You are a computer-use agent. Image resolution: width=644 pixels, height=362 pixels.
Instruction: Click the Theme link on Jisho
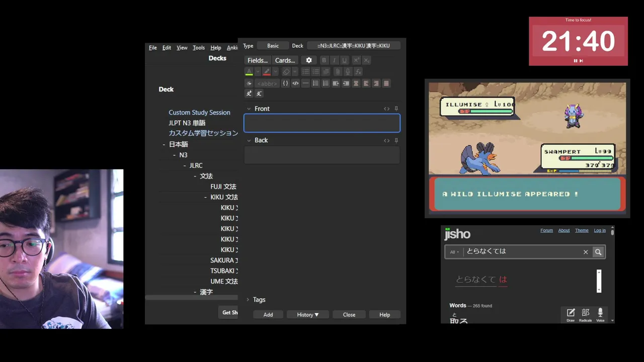click(x=582, y=230)
